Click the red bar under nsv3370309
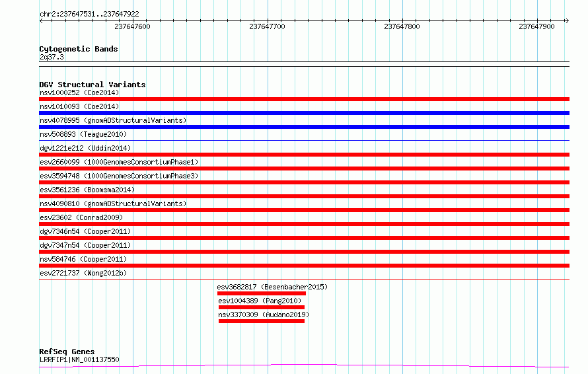The height and width of the screenshot is (374, 588). tap(262, 321)
